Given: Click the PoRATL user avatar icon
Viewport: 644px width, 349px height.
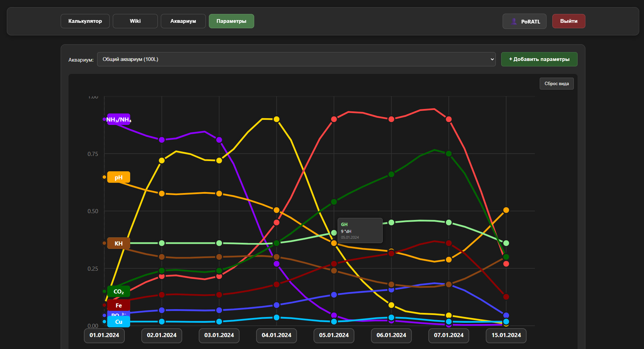Looking at the screenshot, I should tap(514, 21).
